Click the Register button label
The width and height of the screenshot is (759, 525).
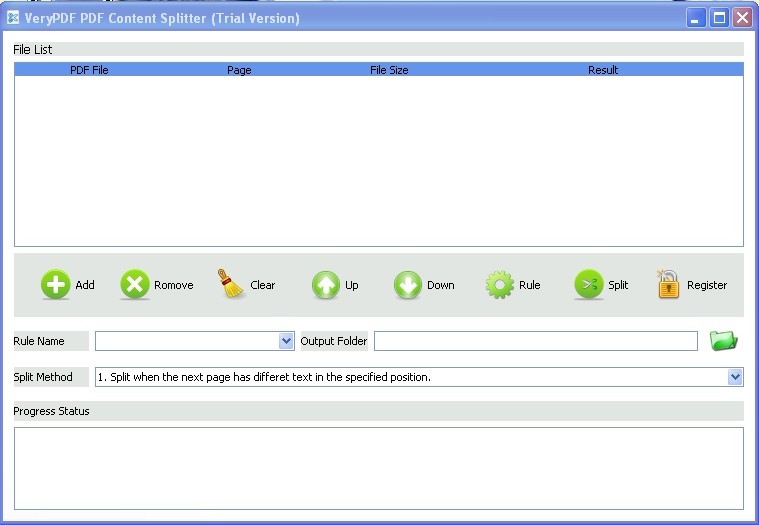(707, 285)
